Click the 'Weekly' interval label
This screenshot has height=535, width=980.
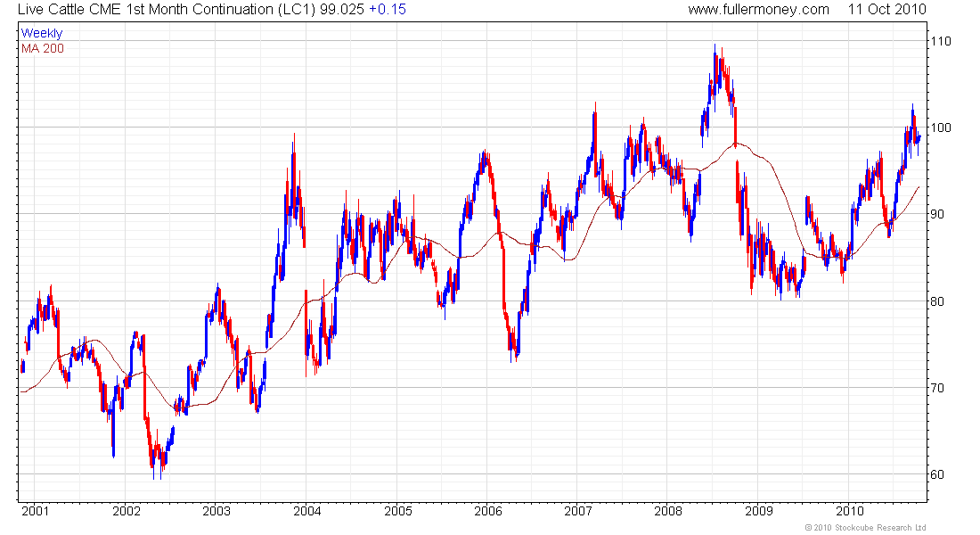[x=42, y=33]
